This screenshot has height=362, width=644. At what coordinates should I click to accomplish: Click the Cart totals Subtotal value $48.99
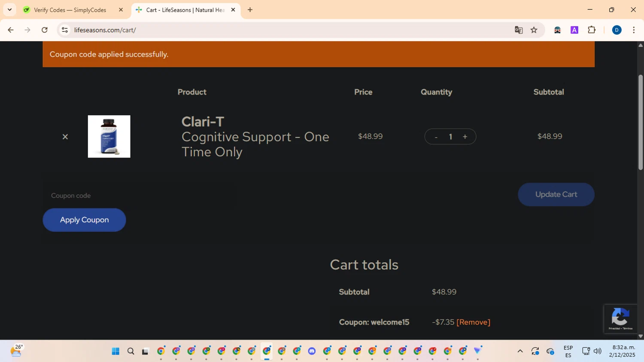coord(444,292)
